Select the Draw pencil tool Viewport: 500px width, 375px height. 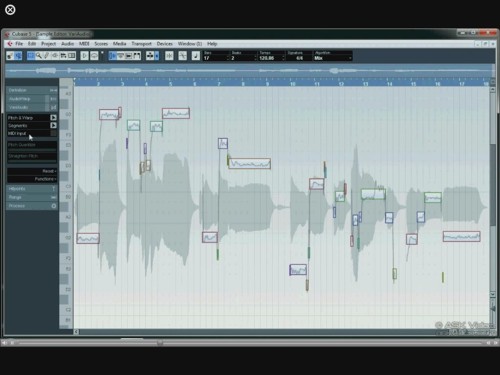(47, 56)
